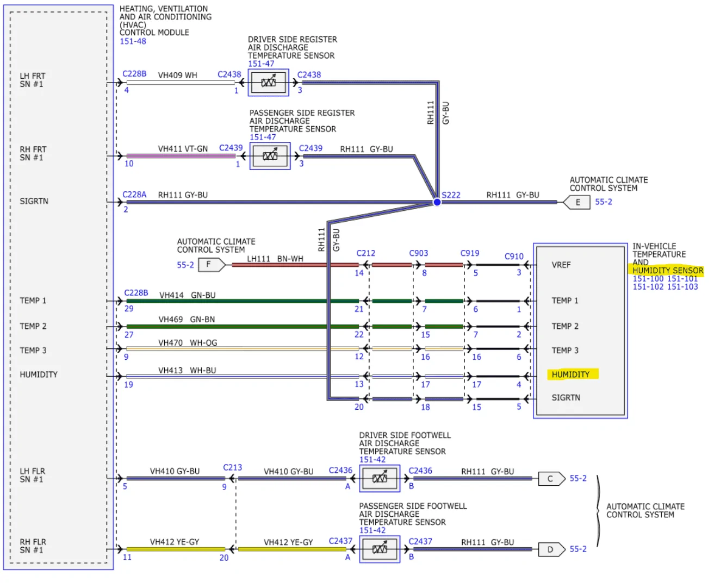Select the C228A connector label
This screenshot has width=714, height=588.
(134, 195)
